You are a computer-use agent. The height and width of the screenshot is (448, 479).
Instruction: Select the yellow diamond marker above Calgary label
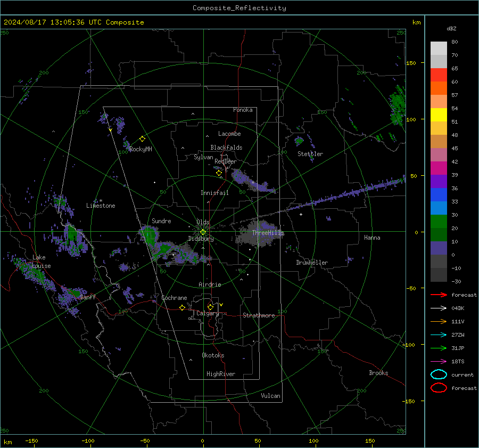tap(210, 307)
